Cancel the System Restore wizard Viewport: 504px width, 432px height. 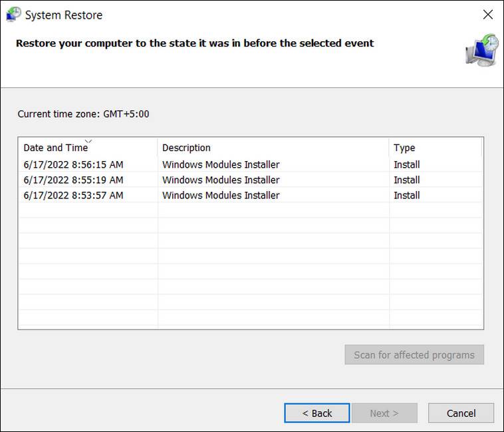(461, 413)
